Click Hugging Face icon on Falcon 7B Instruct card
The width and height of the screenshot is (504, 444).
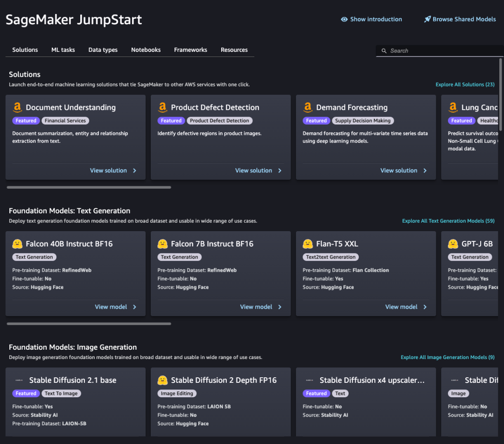(x=163, y=244)
